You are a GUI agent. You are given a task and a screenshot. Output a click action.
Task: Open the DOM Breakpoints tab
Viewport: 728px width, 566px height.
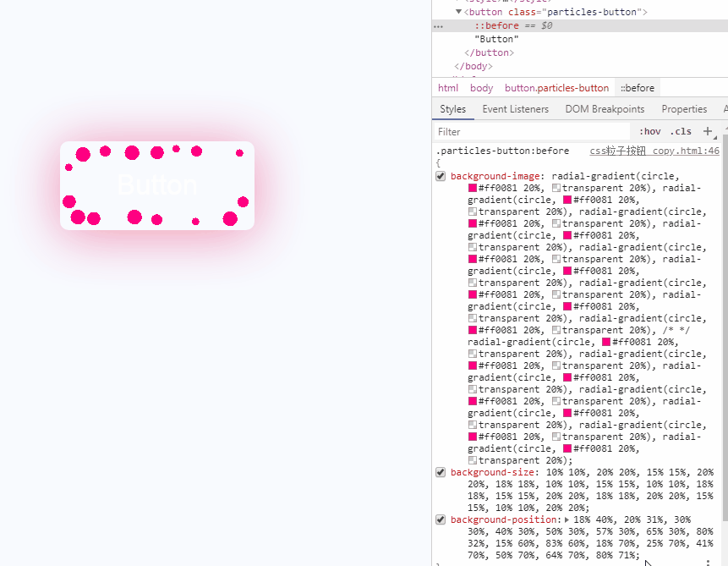[x=605, y=109]
